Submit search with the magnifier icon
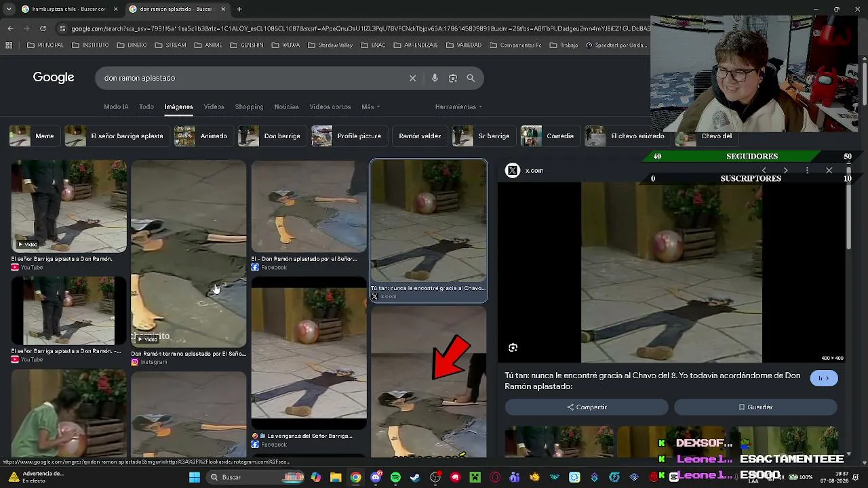This screenshot has height=488, width=868. click(x=471, y=78)
